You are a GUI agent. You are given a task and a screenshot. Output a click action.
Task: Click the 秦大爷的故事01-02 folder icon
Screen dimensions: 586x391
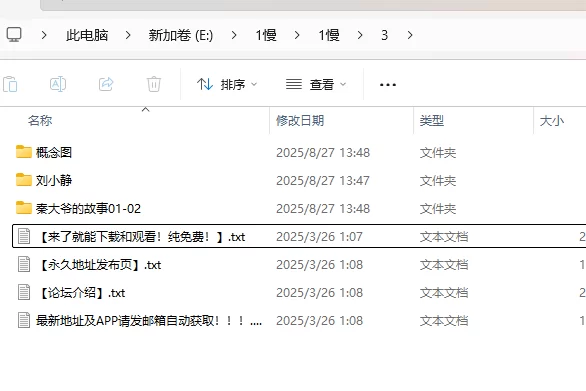point(24,208)
